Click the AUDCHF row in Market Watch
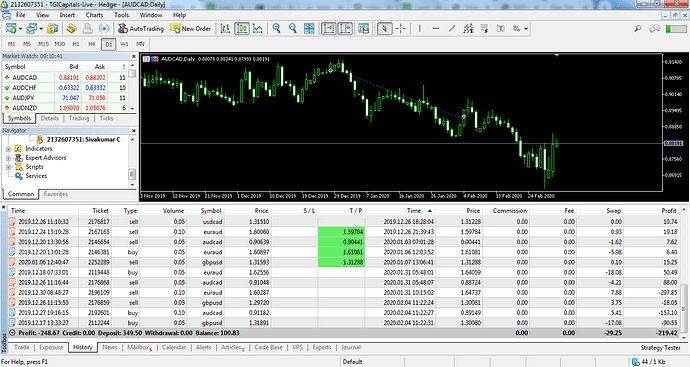The image size is (690, 367). click(66, 88)
